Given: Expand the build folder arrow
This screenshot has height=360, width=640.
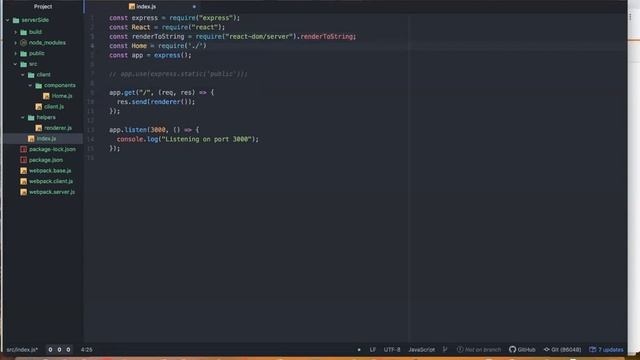Looking at the screenshot, I should click(x=16, y=32).
